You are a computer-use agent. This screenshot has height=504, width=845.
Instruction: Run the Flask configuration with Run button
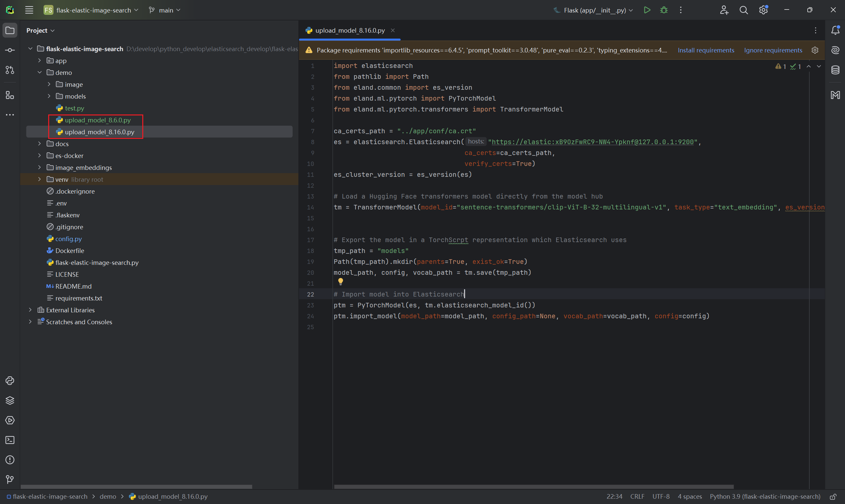click(647, 10)
